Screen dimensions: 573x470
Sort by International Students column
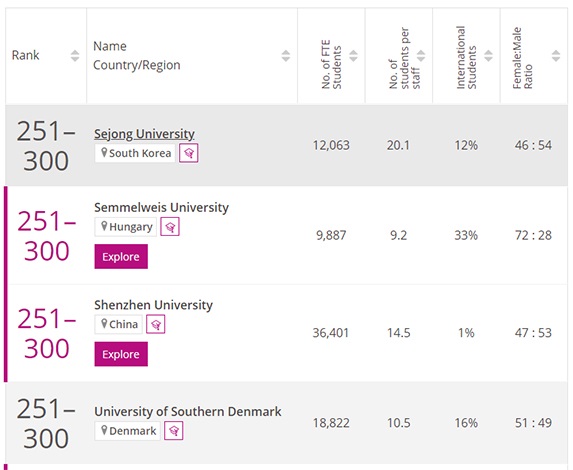(x=489, y=56)
